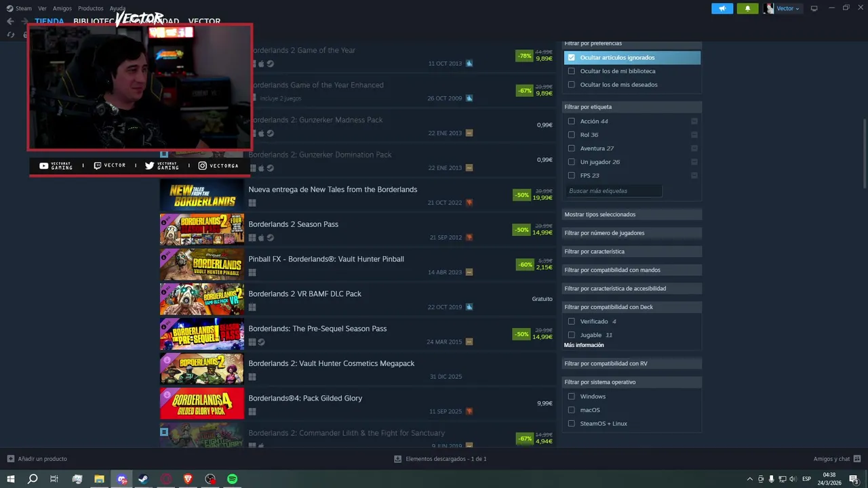Open the Amigos menu

[x=62, y=8]
